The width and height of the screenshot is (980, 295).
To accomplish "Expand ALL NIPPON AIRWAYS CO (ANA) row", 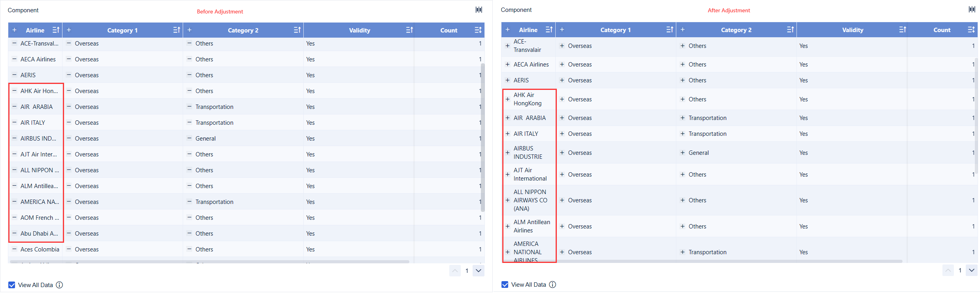I will pyautogui.click(x=507, y=200).
